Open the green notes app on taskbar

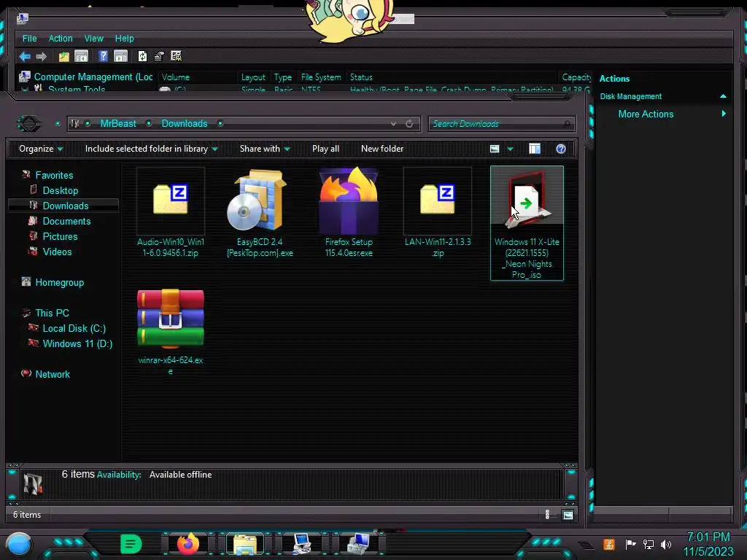click(131, 544)
